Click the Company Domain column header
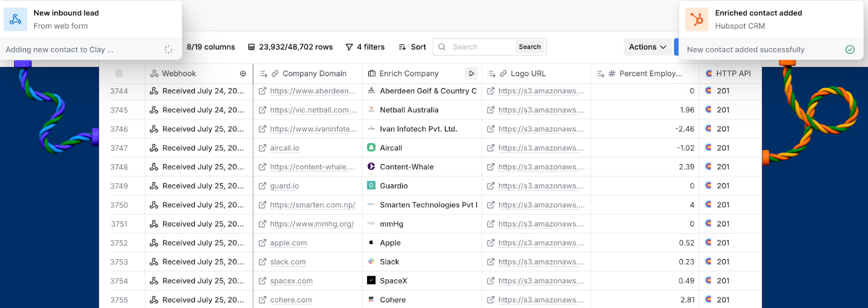The image size is (868, 308). (308, 73)
